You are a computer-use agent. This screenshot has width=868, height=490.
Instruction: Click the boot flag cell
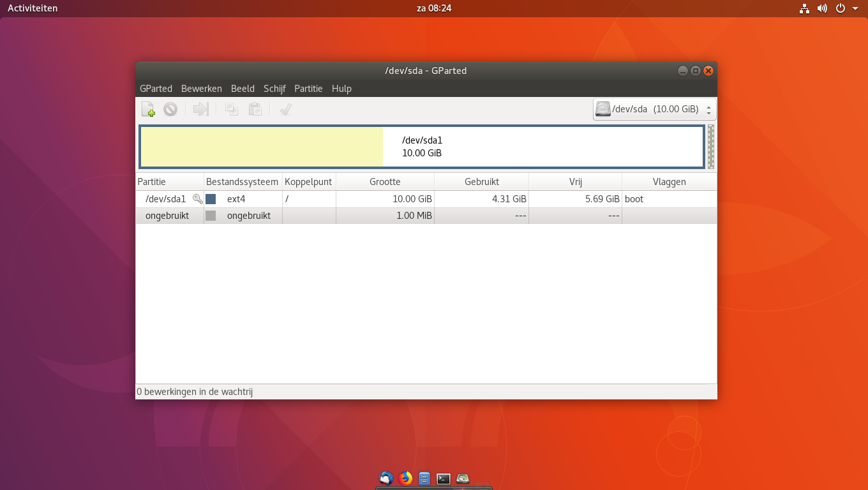(x=669, y=199)
